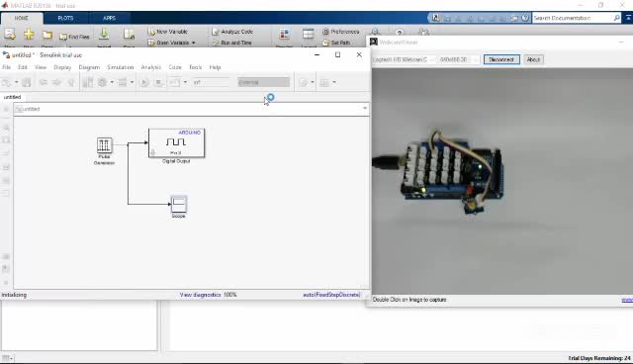Click the yellow New plus icon

[x=29, y=35]
